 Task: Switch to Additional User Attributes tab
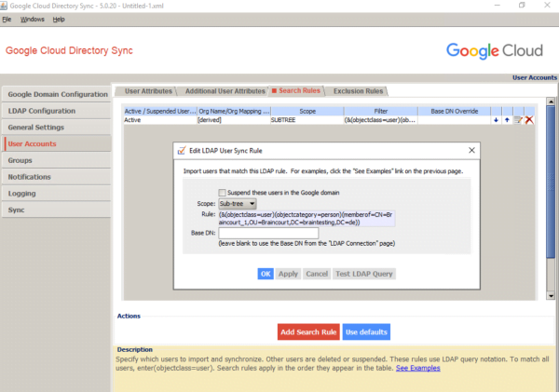225,91
